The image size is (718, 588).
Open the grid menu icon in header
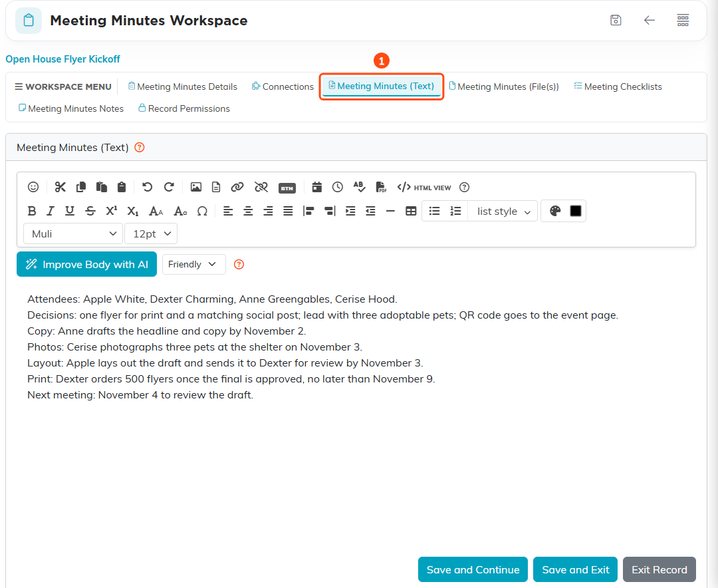tap(683, 20)
